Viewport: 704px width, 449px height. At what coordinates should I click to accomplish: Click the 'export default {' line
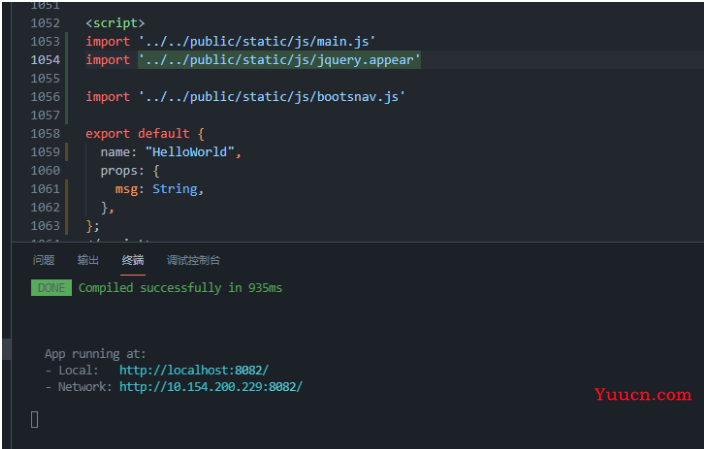[x=145, y=133]
